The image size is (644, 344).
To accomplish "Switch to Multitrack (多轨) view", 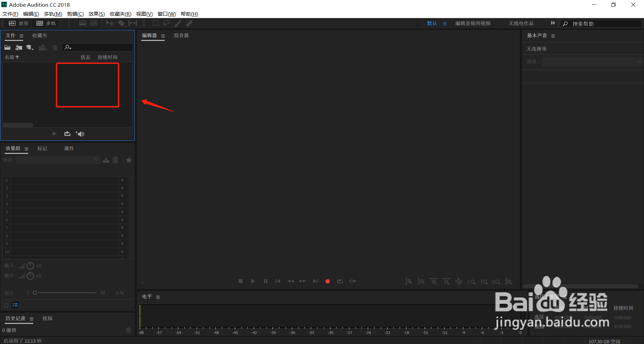I will tap(46, 23).
